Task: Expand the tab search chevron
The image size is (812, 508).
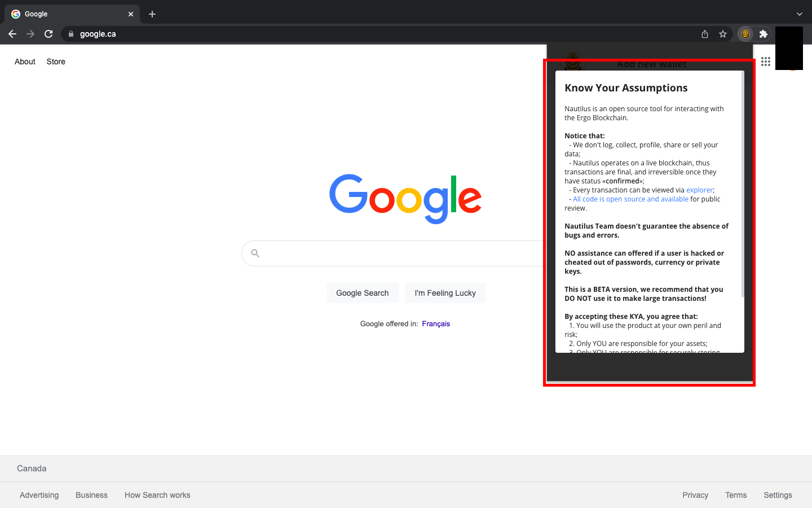Action: [800, 14]
